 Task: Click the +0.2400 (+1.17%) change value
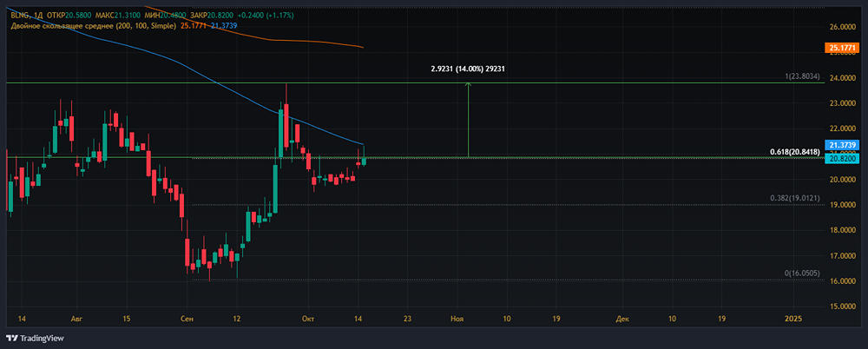coord(265,16)
